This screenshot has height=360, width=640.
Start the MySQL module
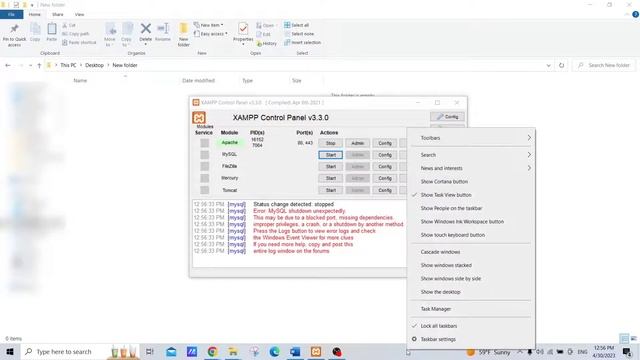pos(331,155)
